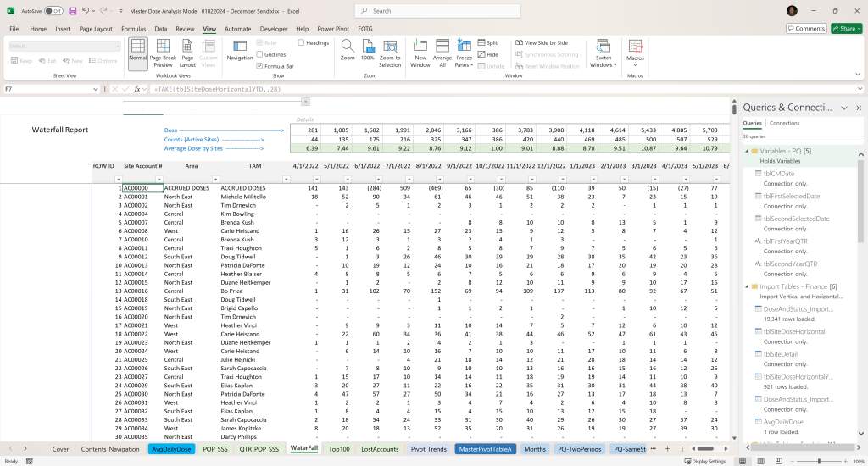Split the worksheet window
Image resolution: width=868 pixels, height=466 pixels.
pos(487,42)
